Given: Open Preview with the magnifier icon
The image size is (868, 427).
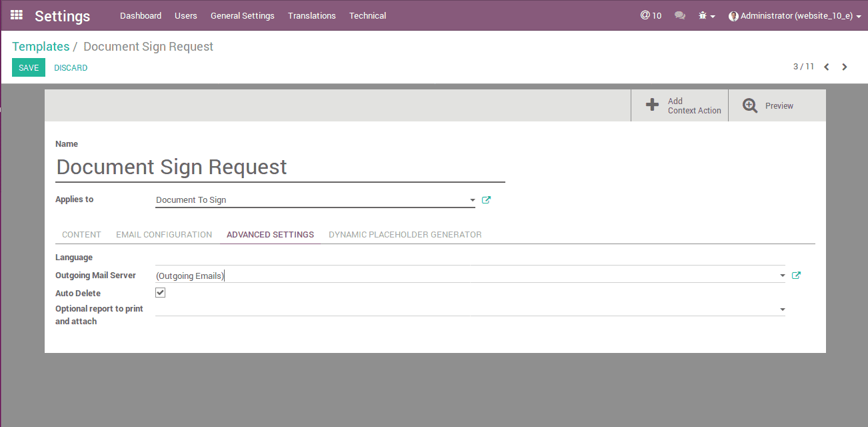Looking at the screenshot, I should point(749,105).
